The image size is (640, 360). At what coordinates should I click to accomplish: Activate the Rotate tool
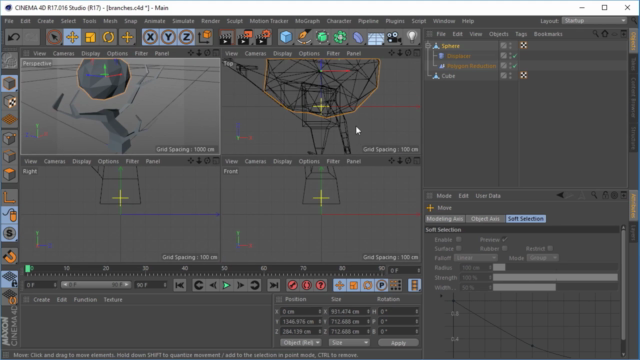pyautogui.click(x=108, y=37)
